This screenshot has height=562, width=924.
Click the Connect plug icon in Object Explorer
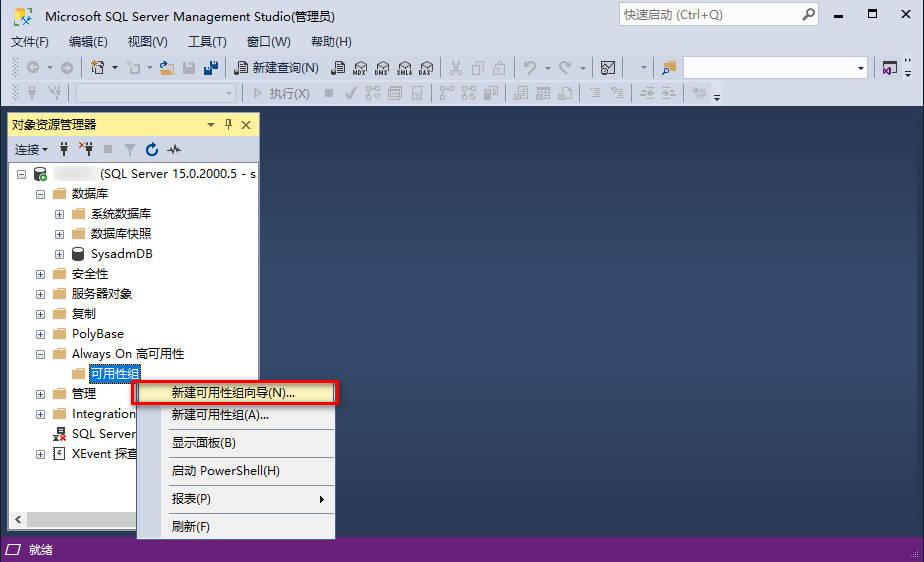tap(64, 150)
